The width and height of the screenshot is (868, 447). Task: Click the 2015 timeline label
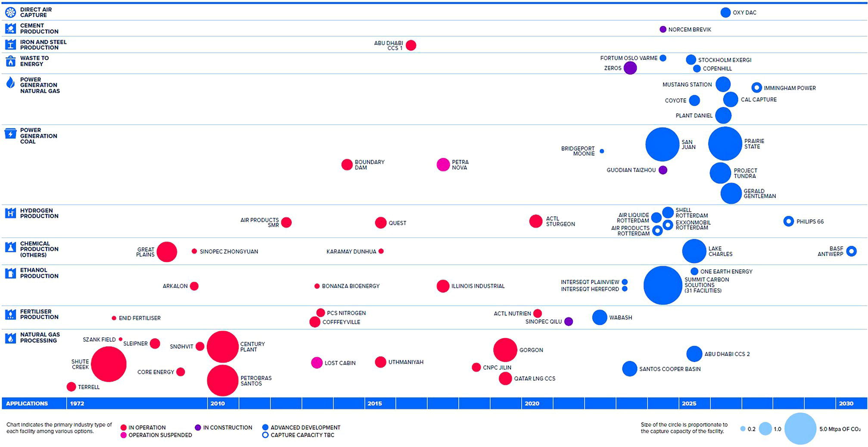375,403
